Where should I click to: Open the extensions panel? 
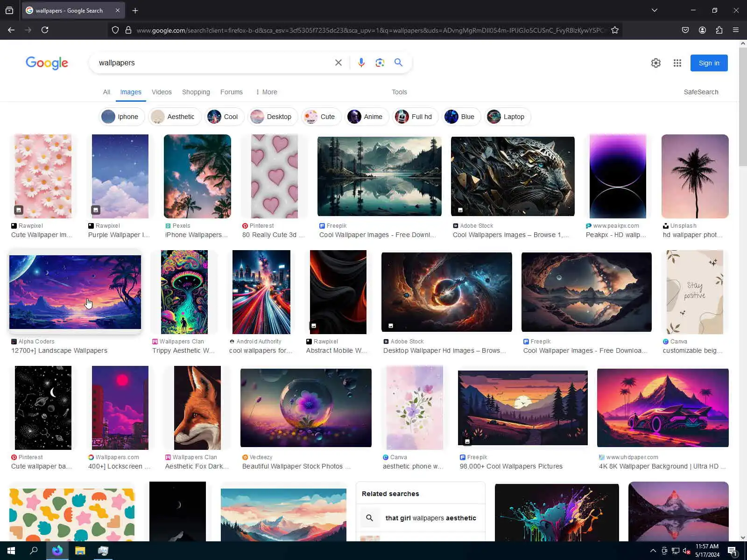[x=719, y=30]
